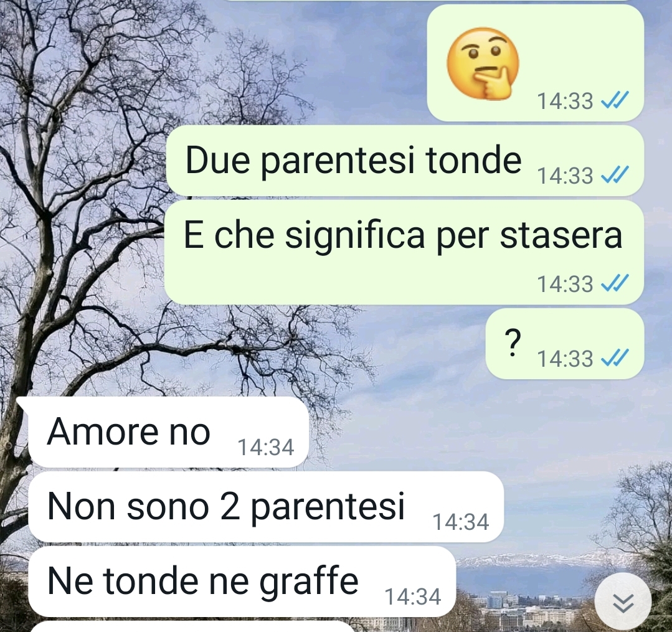The width and height of the screenshot is (672, 632).
Task: Select the '?' message bubble
Action: pyautogui.click(x=565, y=344)
